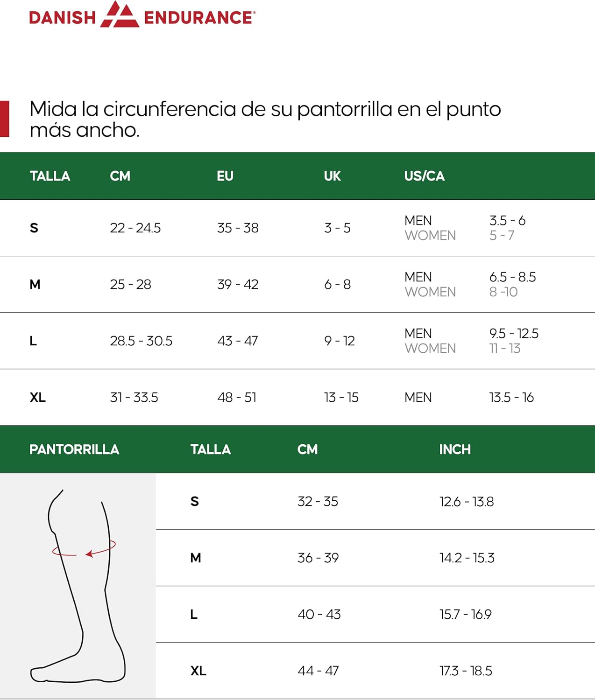Click the red circumference arrow on calf
The height and width of the screenshot is (700, 595).
84,548
